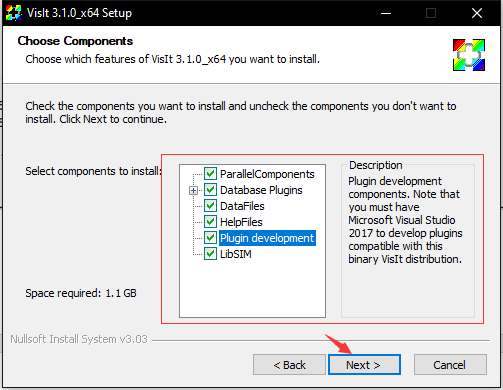This screenshot has height=390, width=503.
Task: Click the 'Nullsoft Install System v3.03' text
Action: click(79, 339)
